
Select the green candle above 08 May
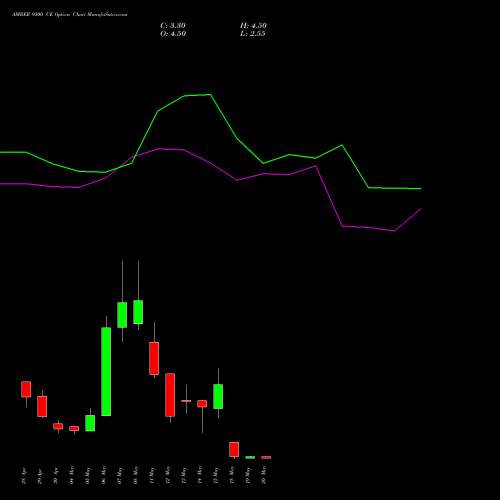138,312
